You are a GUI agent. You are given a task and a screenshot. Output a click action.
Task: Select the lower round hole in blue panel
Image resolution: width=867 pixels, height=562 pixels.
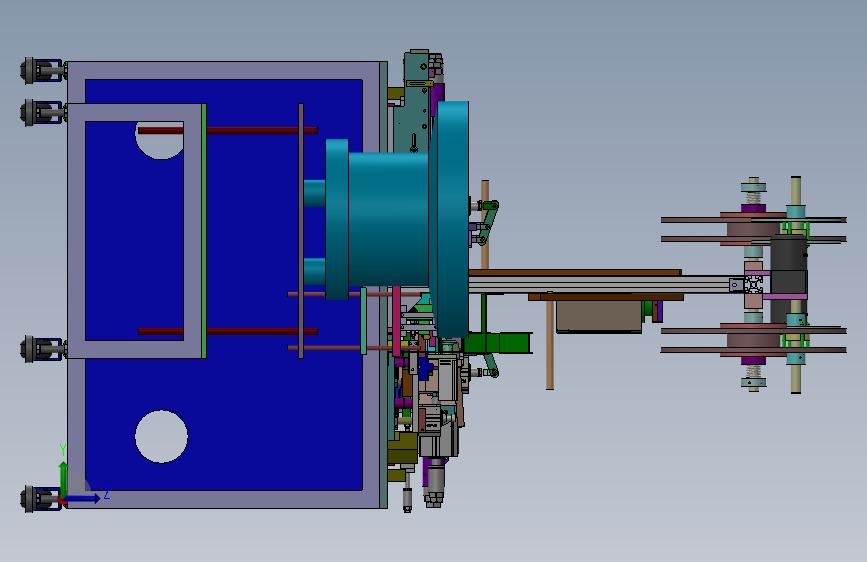click(x=161, y=436)
